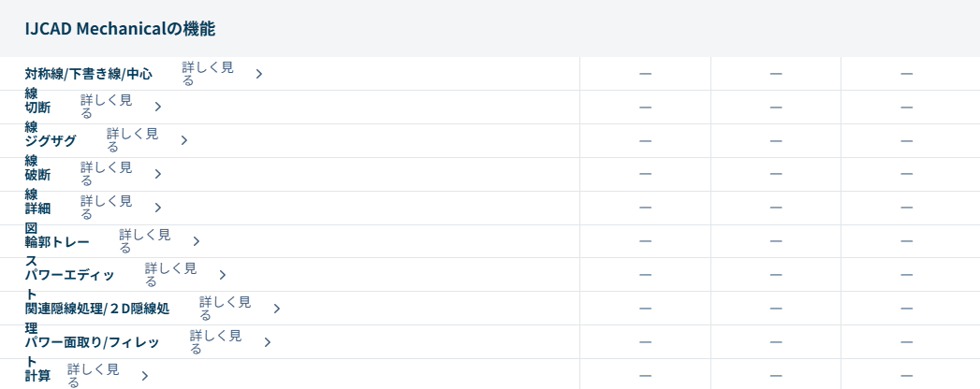The width and height of the screenshot is (980, 389).
Task: Follow 詳しく見る link for 輪郭トレース
Action: [x=144, y=241]
